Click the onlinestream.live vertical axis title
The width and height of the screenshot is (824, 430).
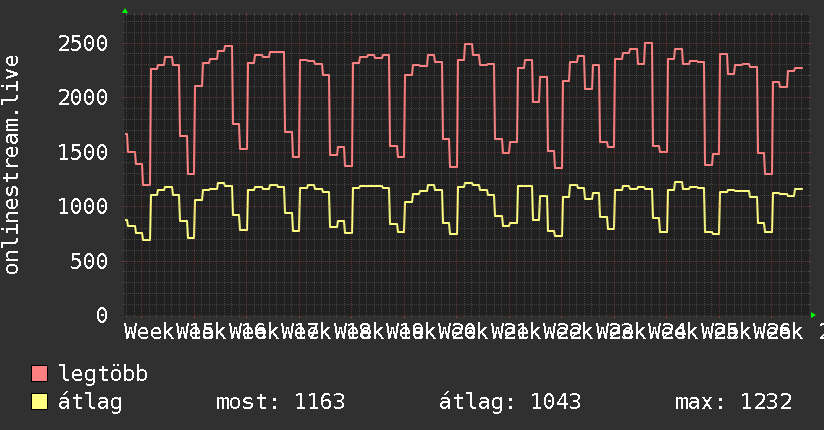(x=11, y=165)
